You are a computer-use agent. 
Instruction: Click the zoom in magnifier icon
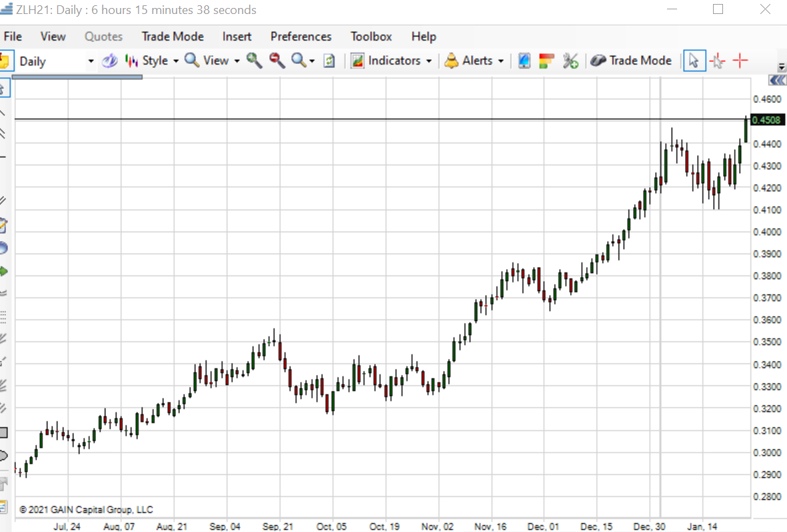coord(254,61)
